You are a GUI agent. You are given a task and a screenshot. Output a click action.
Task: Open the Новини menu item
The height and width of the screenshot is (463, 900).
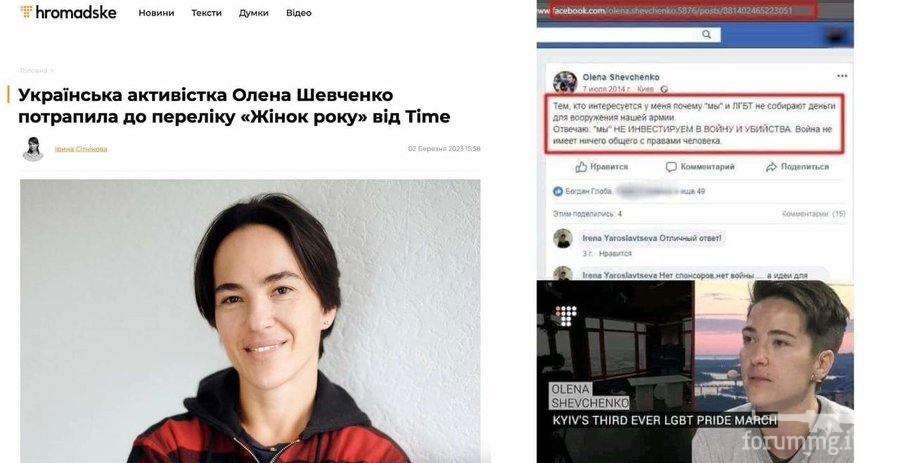click(x=156, y=13)
